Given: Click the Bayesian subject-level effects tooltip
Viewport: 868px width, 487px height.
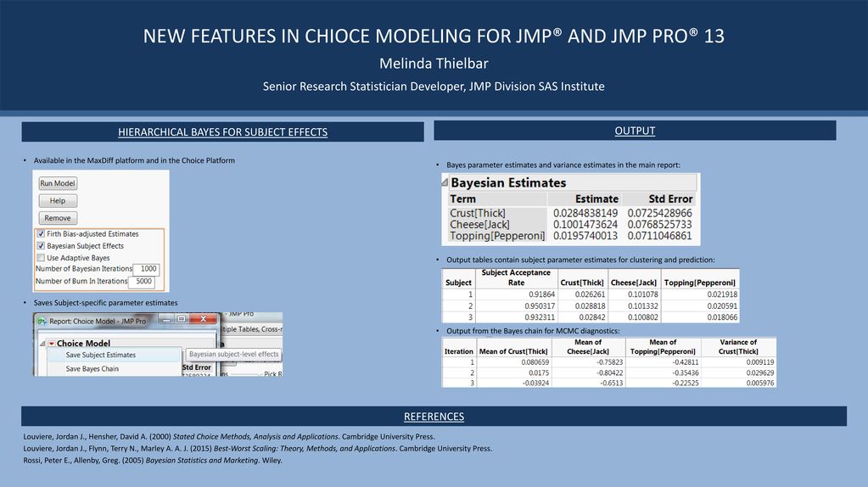Looking at the screenshot, I should point(233,354).
